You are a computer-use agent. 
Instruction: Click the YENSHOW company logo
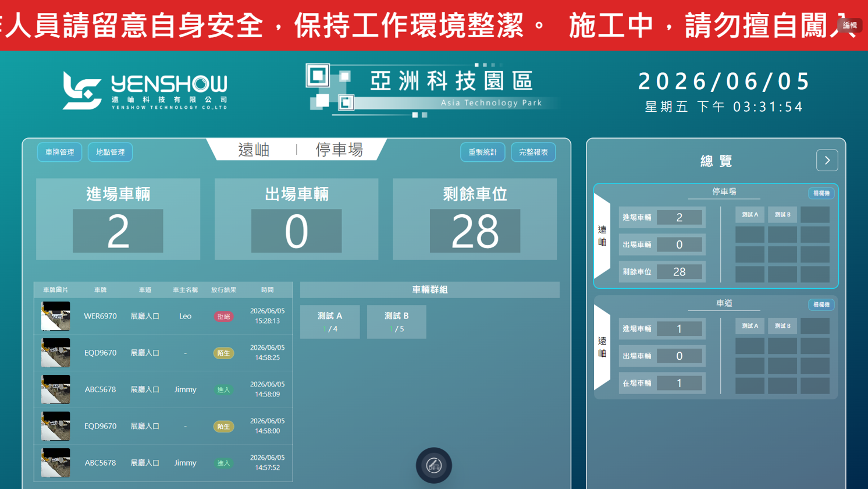click(x=145, y=91)
